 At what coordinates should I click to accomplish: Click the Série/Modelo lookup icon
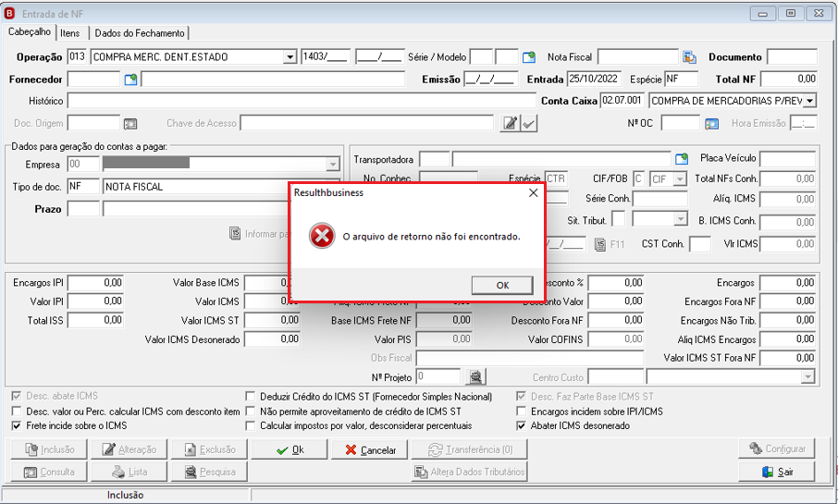point(528,57)
